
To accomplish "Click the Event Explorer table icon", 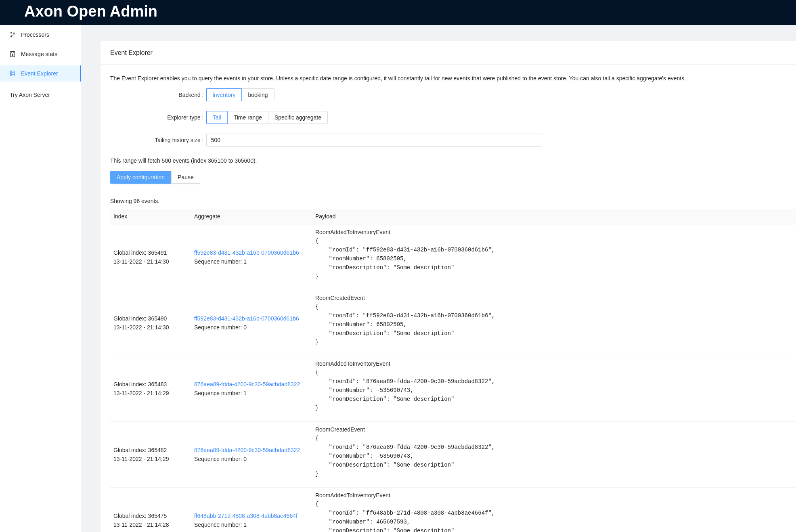I will tap(13, 73).
